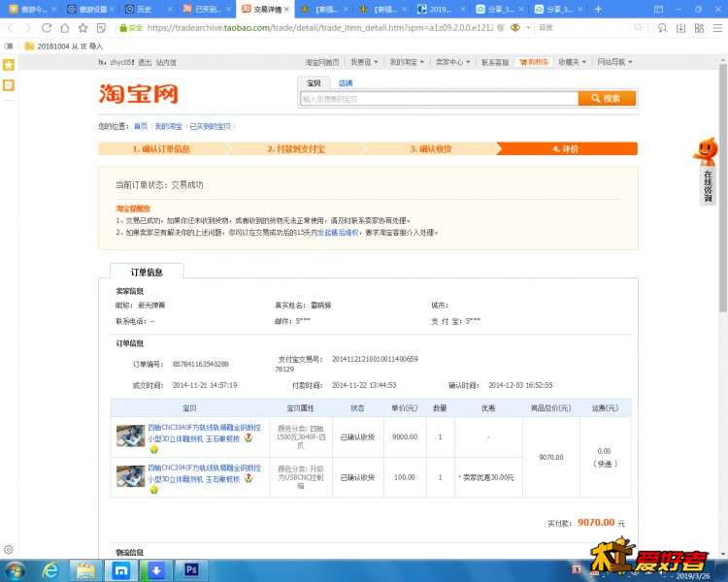
Task: Open the dropdown arrow next to the bee icon
Action: (x=528, y=28)
